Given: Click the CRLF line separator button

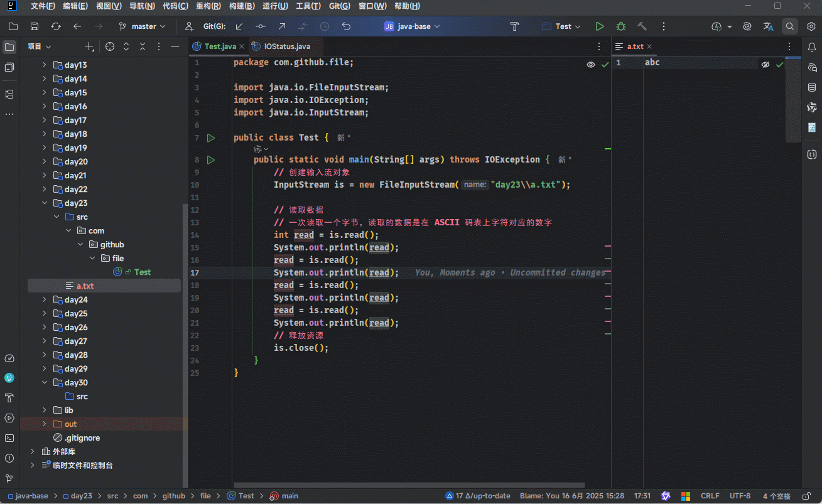Looking at the screenshot, I should coord(710,496).
